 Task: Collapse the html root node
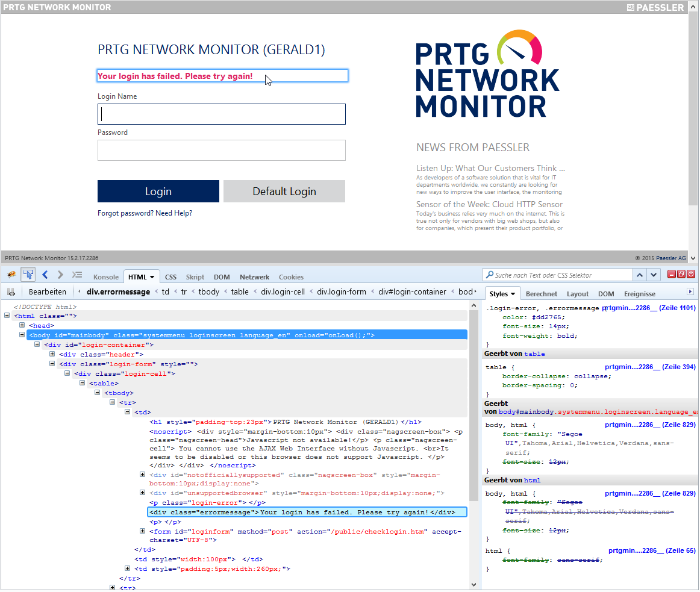[x=7, y=315]
